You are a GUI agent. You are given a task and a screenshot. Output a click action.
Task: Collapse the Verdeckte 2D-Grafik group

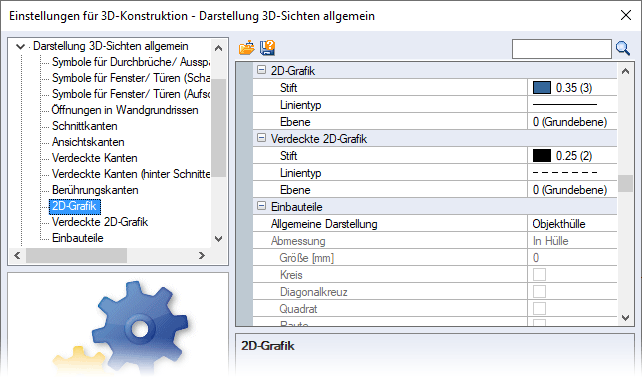[261, 138]
